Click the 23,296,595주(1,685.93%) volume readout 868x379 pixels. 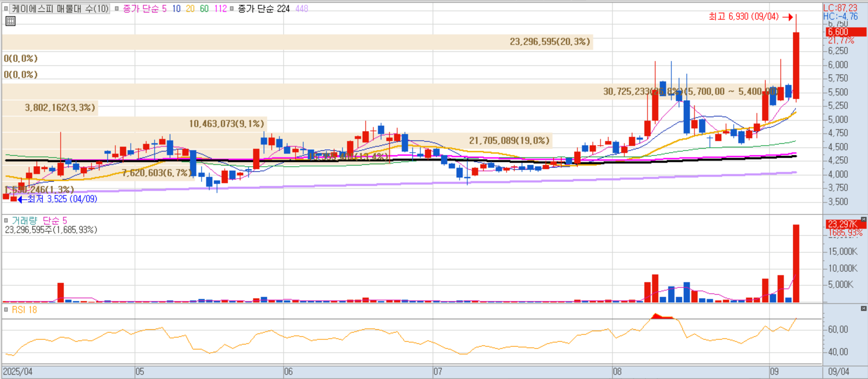[x=51, y=230]
